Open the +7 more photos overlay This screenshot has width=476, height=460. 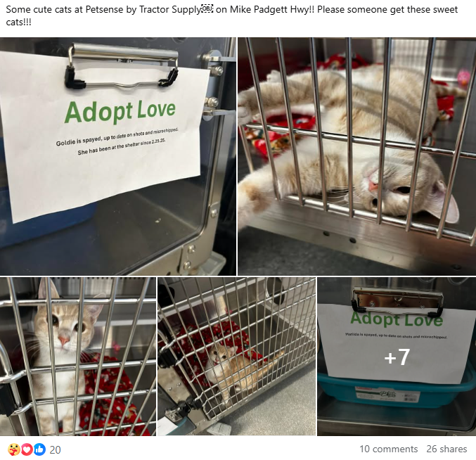397,357
